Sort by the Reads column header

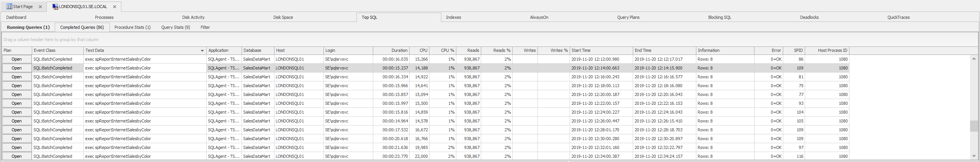pyautogui.click(x=469, y=51)
